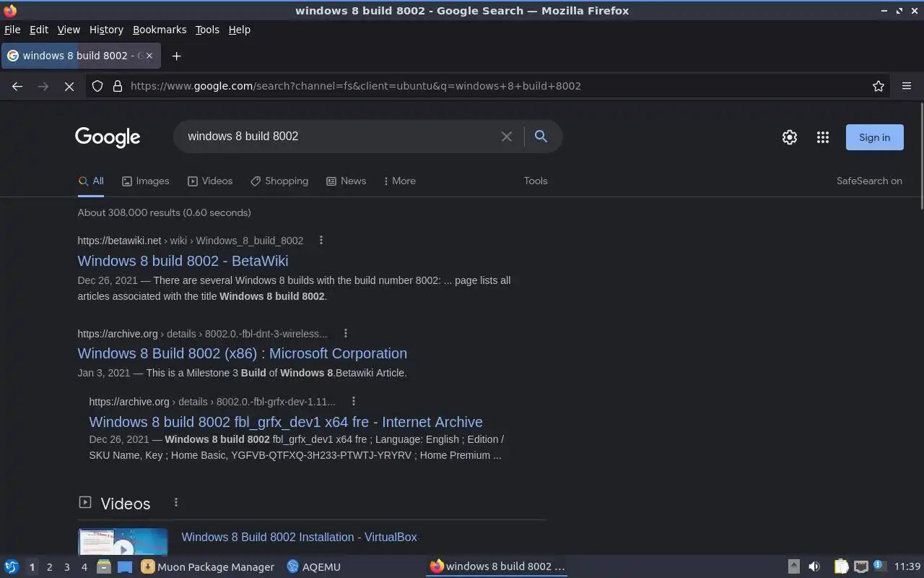Screen dimensions: 924x578
Task: Open the Bookmarks menu
Action: pyautogui.click(x=160, y=30)
